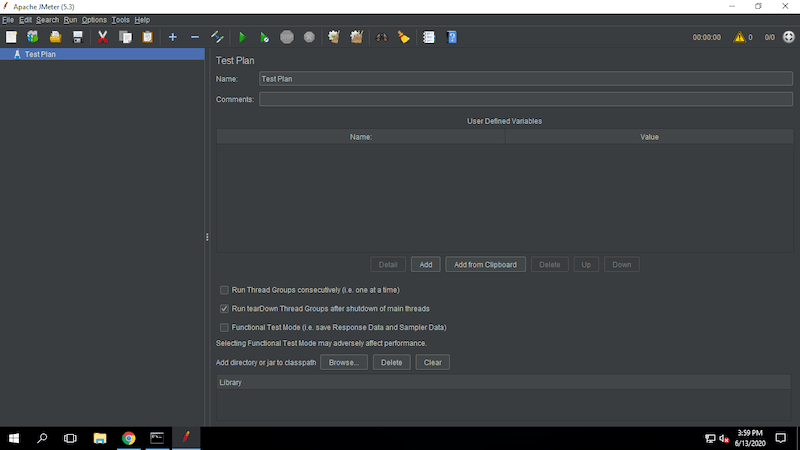This screenshot has height=450, width=800.
Task: Click the blue Help question mark icon
Action: tap(452, 37)
